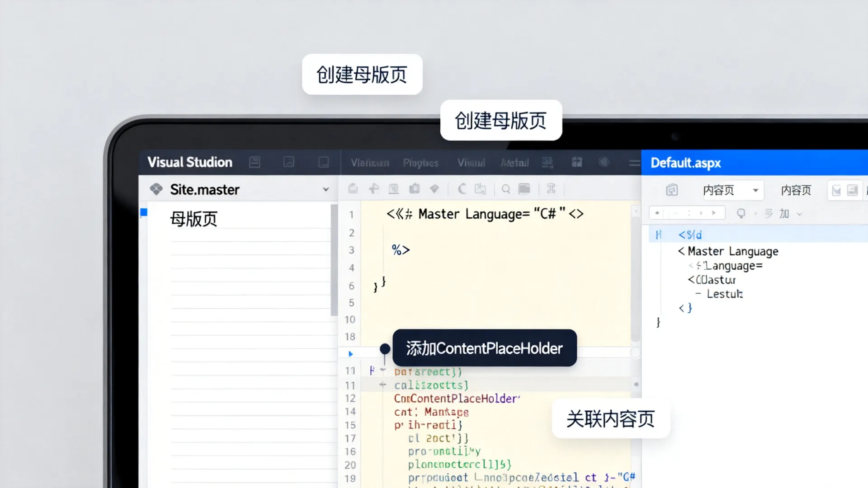The width and height of the screenshot is (868, 488).
Task: Click the Master Language="C#" code on line 1
Action: 485,214
